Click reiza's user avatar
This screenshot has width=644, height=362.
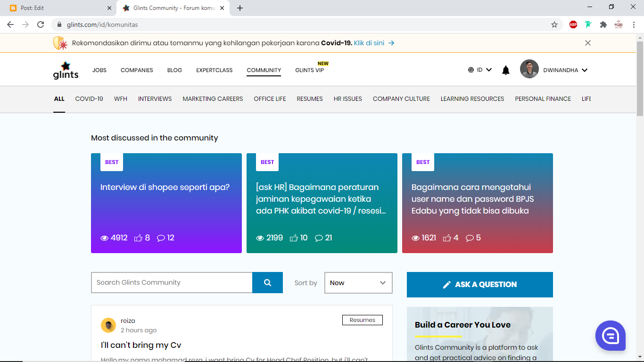[x=108, y=325]
